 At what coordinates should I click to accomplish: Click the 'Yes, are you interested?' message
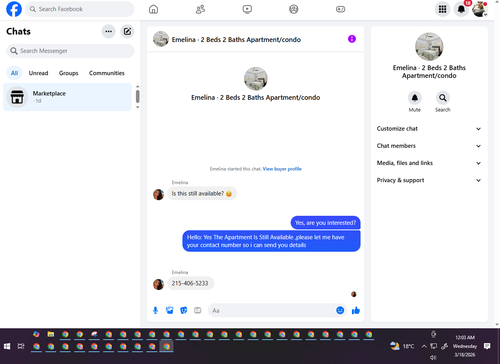[325, 223]
